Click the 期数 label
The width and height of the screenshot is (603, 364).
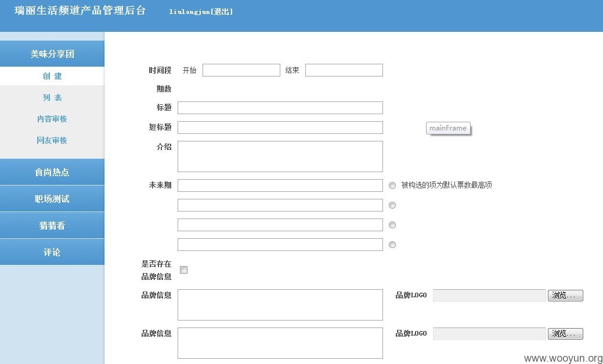pos(164,89)
